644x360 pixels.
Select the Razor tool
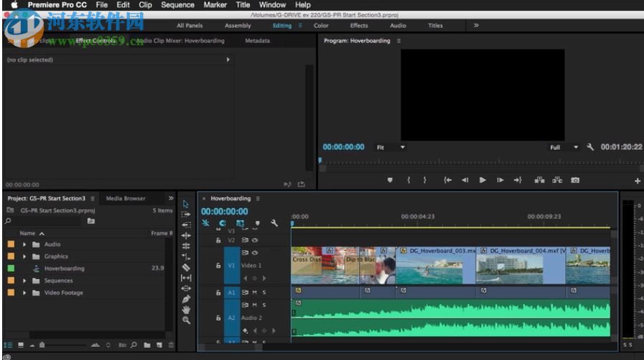[x=186, y=267]
